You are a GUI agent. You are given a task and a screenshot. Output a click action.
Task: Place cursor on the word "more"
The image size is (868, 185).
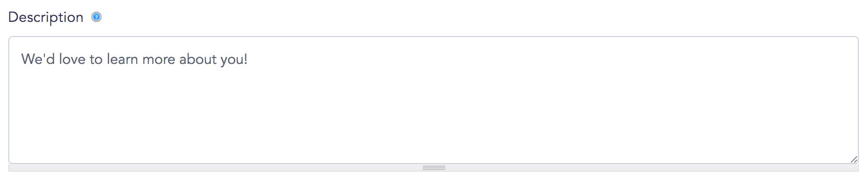click(x=159, y=59)
